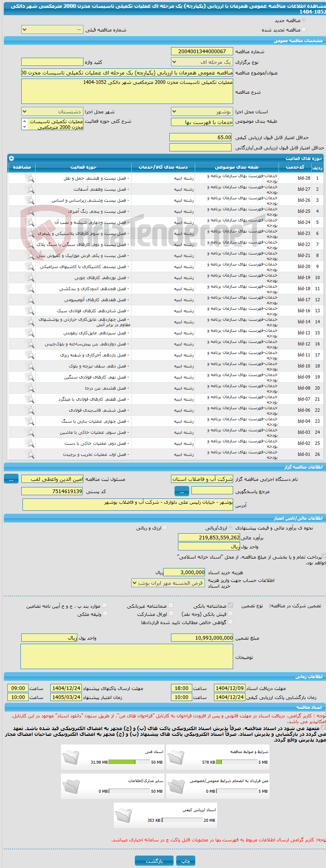
Task: Open the magnifier icon in bld-11 row
Action: (29, 355)
